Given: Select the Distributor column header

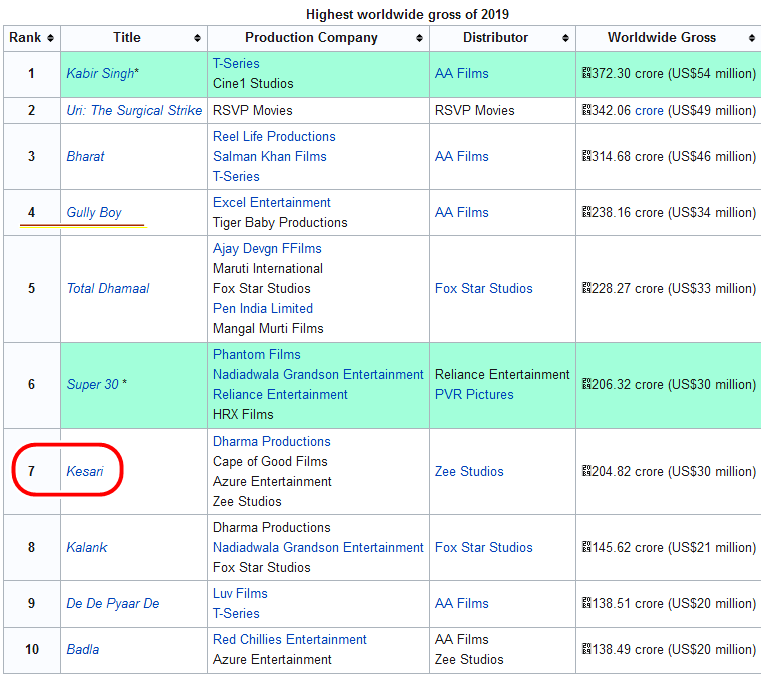Looking at the screenshot, I should point(502,38).
